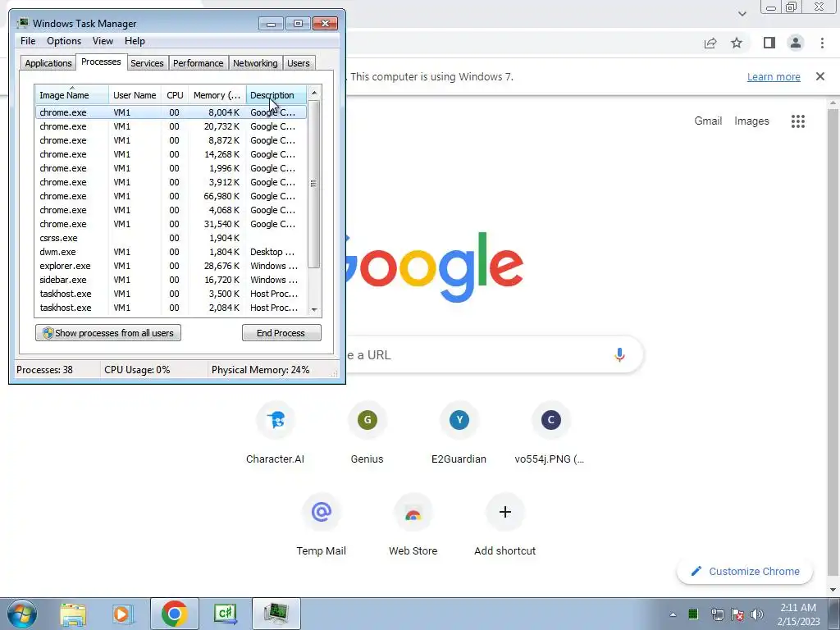This screenshot has height=630, width=840.
Task: Click process list scroll down arrow
Action: (x=314, y=309)
